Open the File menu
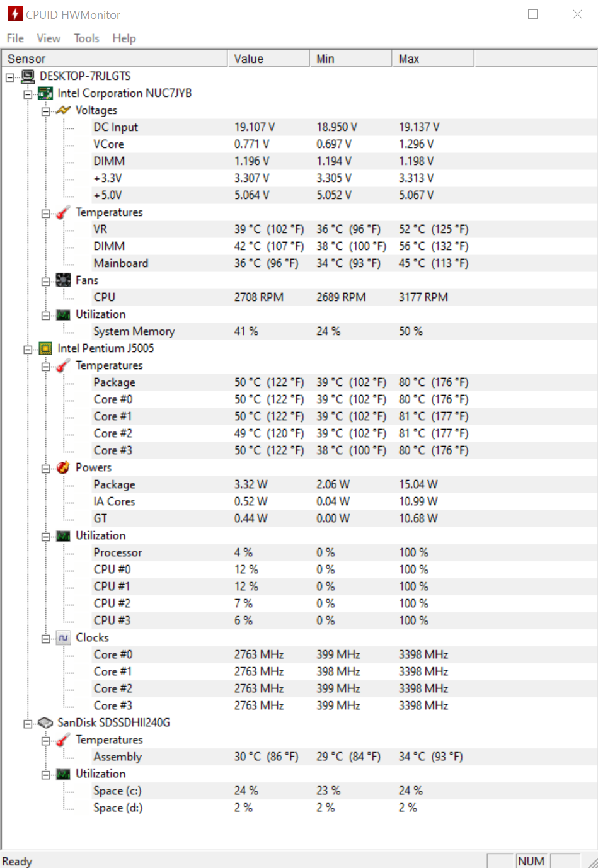Viewport: 598px width, 868px height. (15, 38)
